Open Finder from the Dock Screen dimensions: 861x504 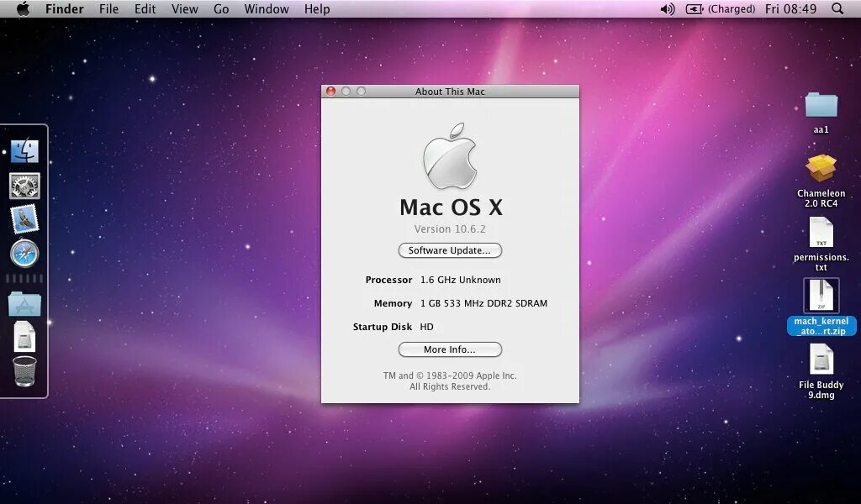click(x=24, y=151)
